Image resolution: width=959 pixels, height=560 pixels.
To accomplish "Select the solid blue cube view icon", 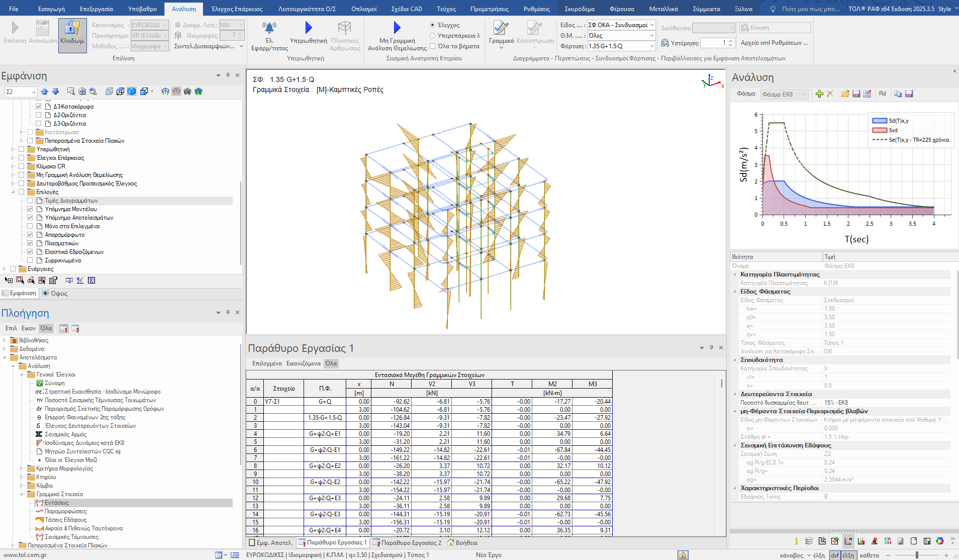I will (132, 91).
